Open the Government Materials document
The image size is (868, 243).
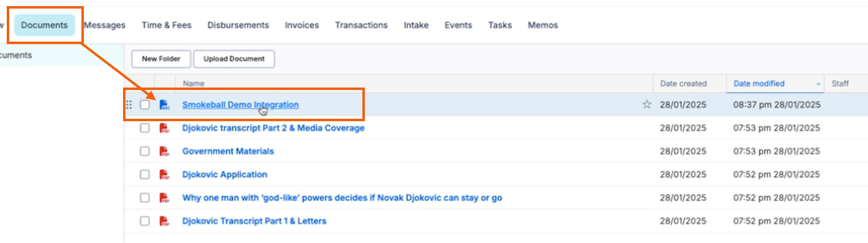228,151
